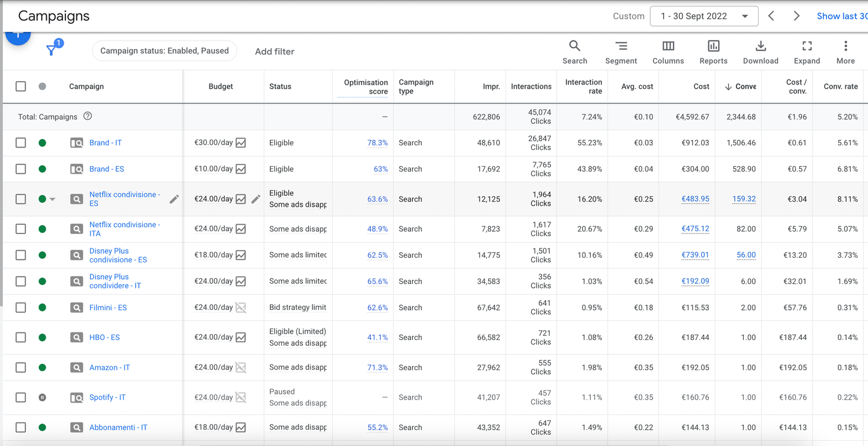868x446 pixels.
Task: Click the blue create campaign plus button
Action: pos(18,37)
